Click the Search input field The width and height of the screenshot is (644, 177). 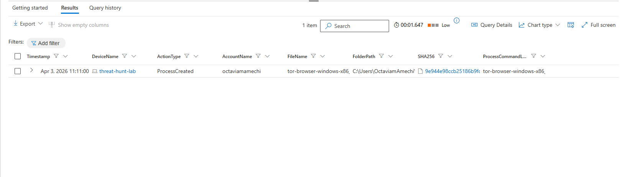pos(354,26)
